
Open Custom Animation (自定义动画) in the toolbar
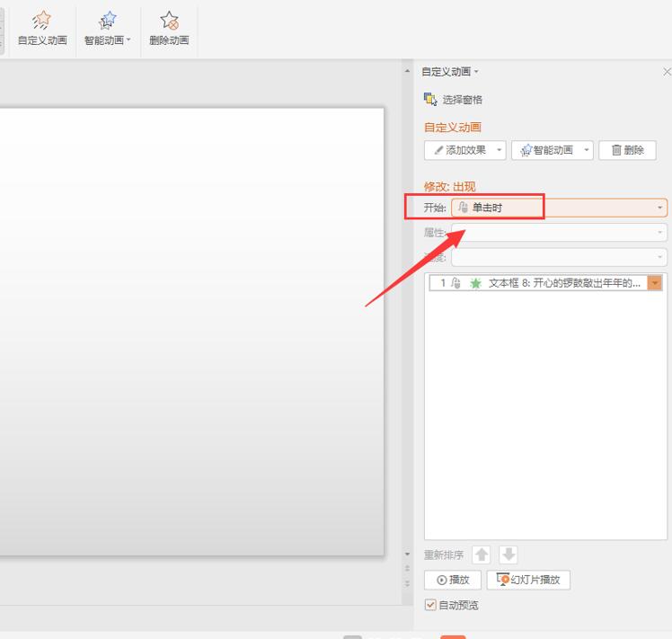42,29
